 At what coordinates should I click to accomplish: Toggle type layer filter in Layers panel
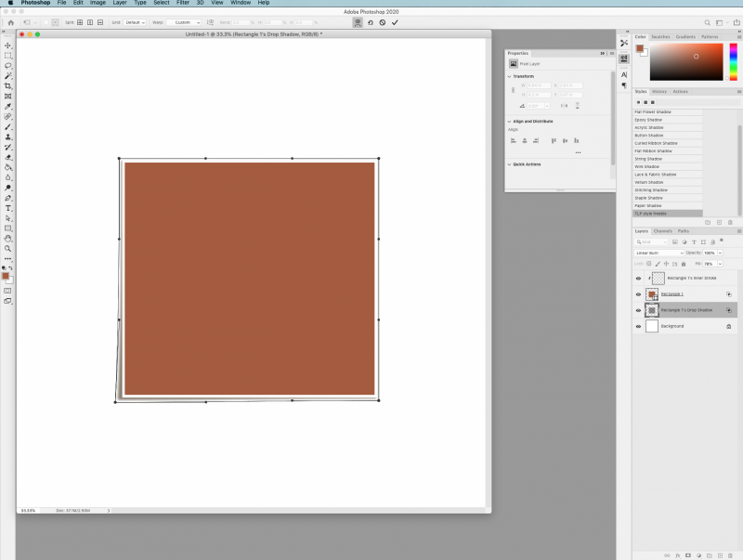coord(694,242)
